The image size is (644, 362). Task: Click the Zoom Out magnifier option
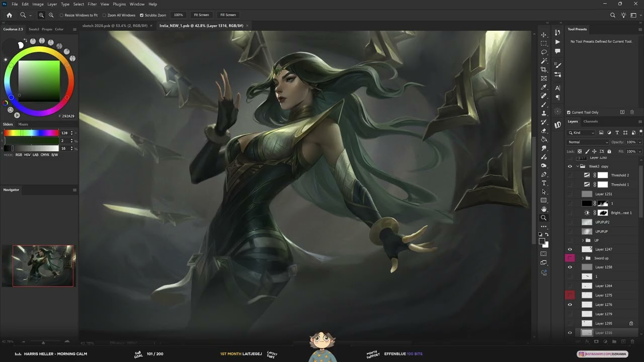pos(51,15)
